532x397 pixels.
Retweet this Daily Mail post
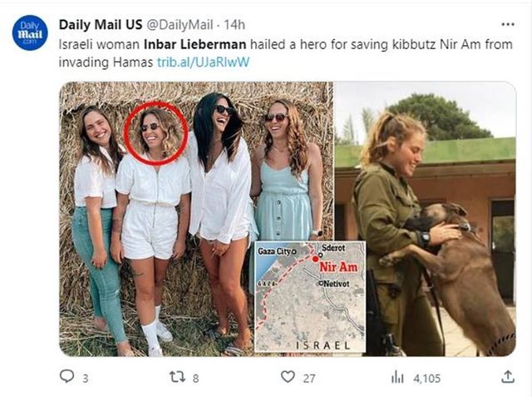click(176, 377)
